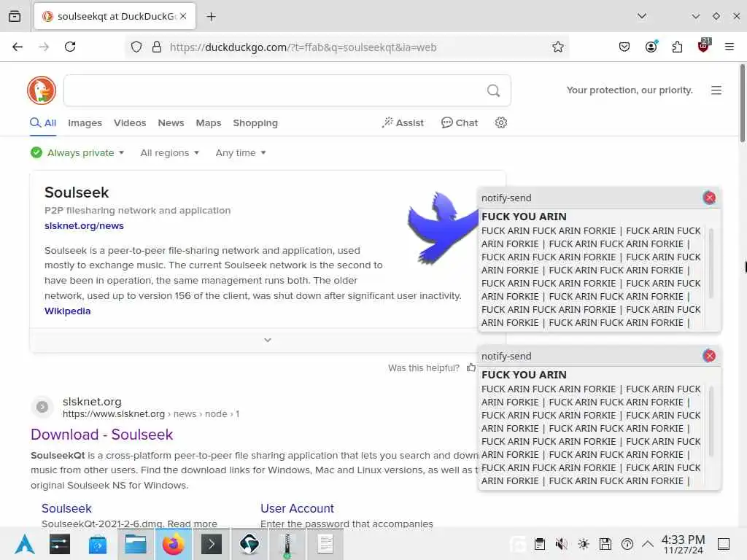Open Discover software center in taskbar

98,544
